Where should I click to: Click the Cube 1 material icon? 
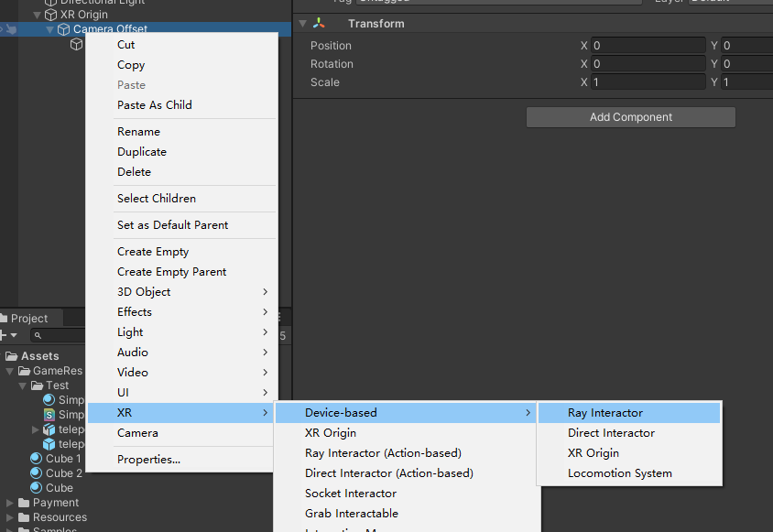[x=36, y=459]
